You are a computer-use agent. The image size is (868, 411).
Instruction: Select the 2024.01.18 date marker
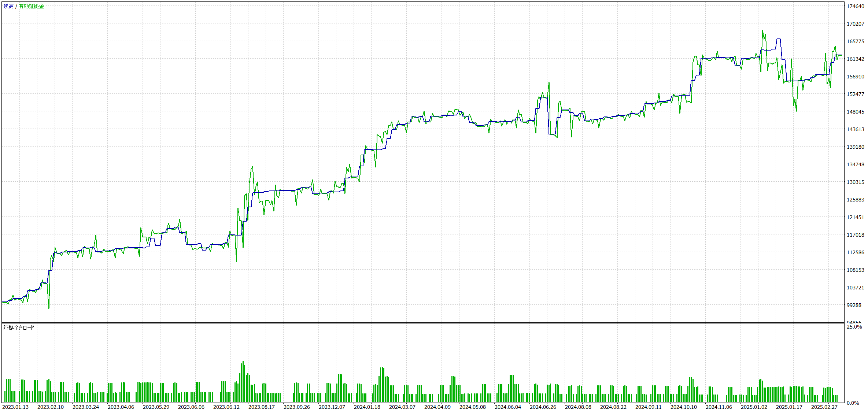click(x=367, y=407)
